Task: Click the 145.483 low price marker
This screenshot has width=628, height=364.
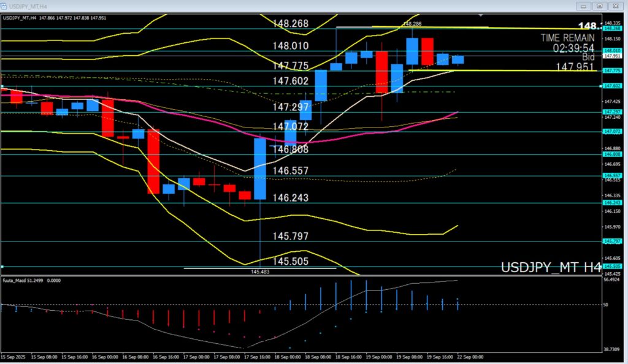Action: (x=260, y=271)
